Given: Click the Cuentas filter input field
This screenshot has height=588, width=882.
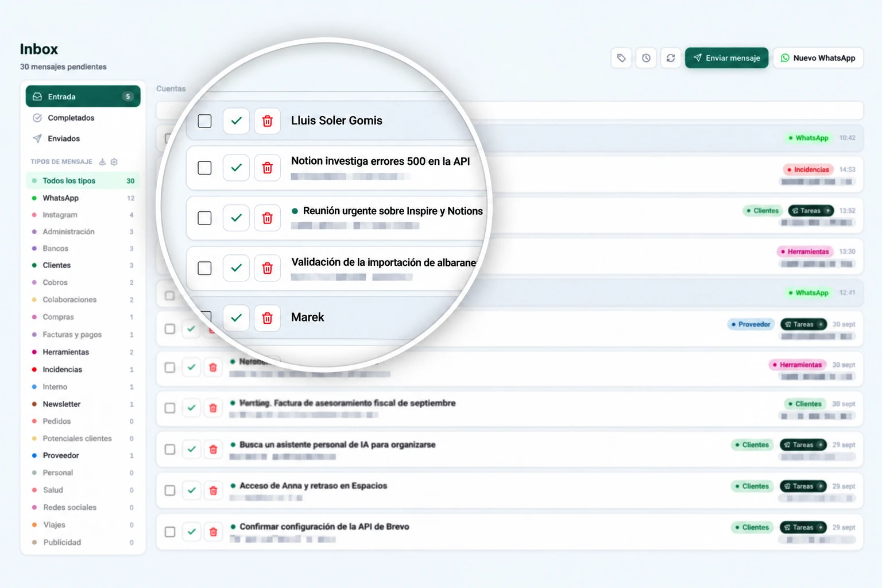Looking at the screenshot, I should (510, 110).
